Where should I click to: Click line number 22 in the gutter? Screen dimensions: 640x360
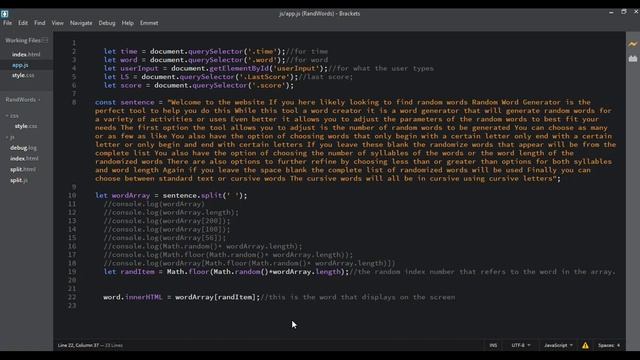pyautogui.click(x=72, y=297)
